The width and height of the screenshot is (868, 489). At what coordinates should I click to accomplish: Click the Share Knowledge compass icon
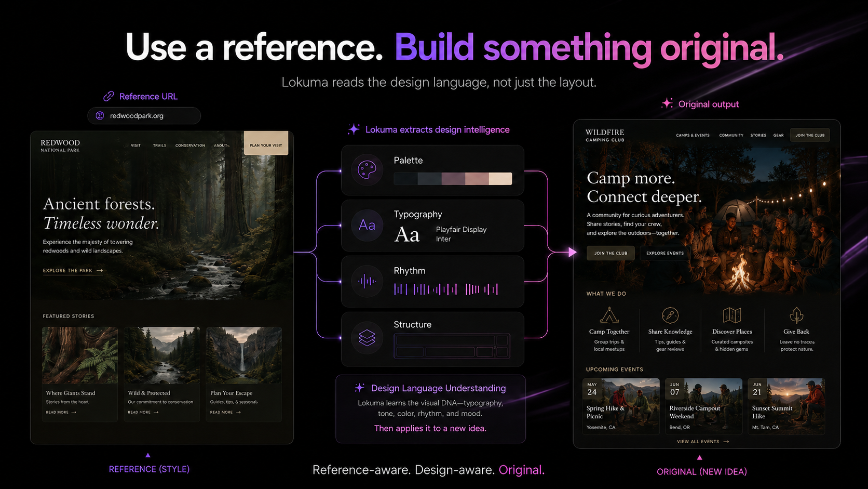pos(670,315)
